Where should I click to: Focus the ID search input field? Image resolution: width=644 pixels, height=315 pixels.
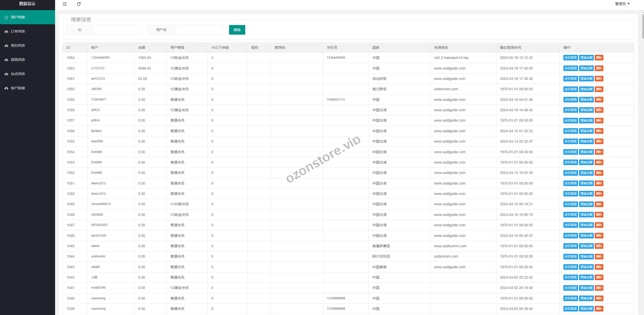(x=117, y=30)
